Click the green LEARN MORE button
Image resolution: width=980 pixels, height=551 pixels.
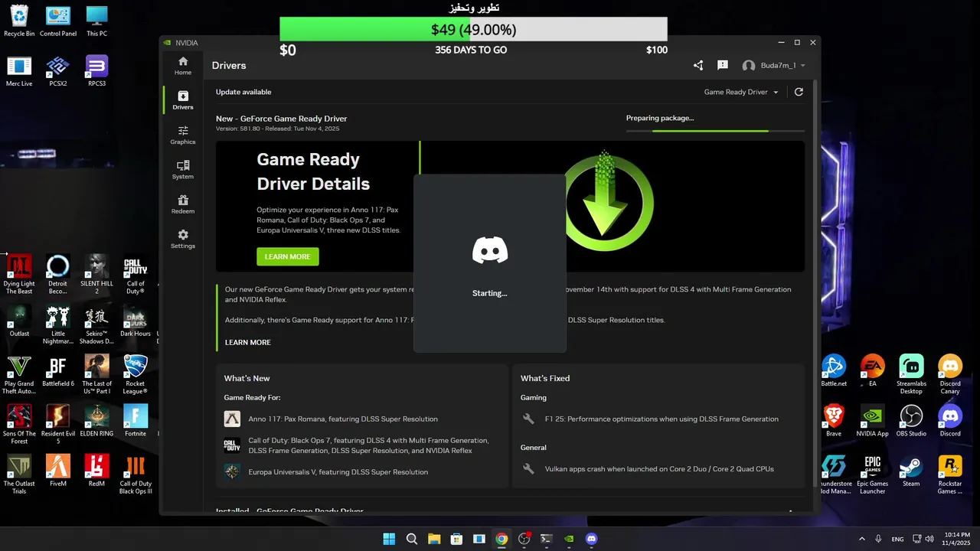pos(287,256)
